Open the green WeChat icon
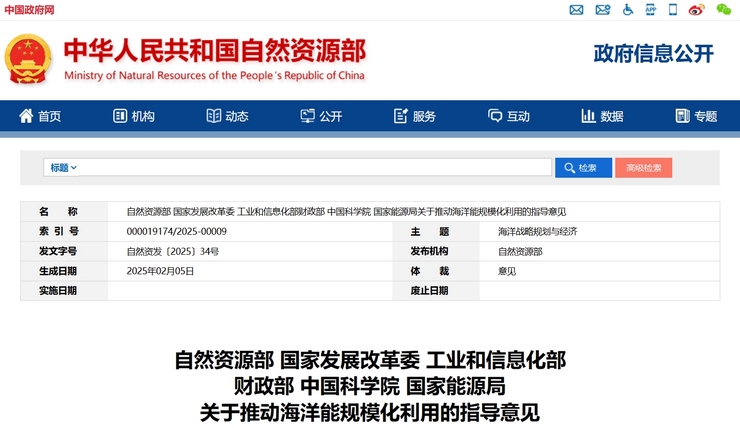 pos(723,9)
